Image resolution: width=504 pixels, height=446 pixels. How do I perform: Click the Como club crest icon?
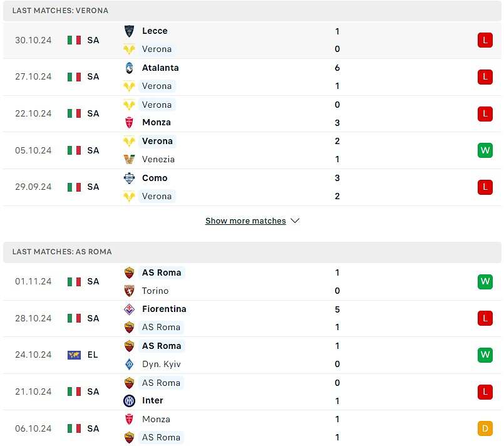[129, 178]
